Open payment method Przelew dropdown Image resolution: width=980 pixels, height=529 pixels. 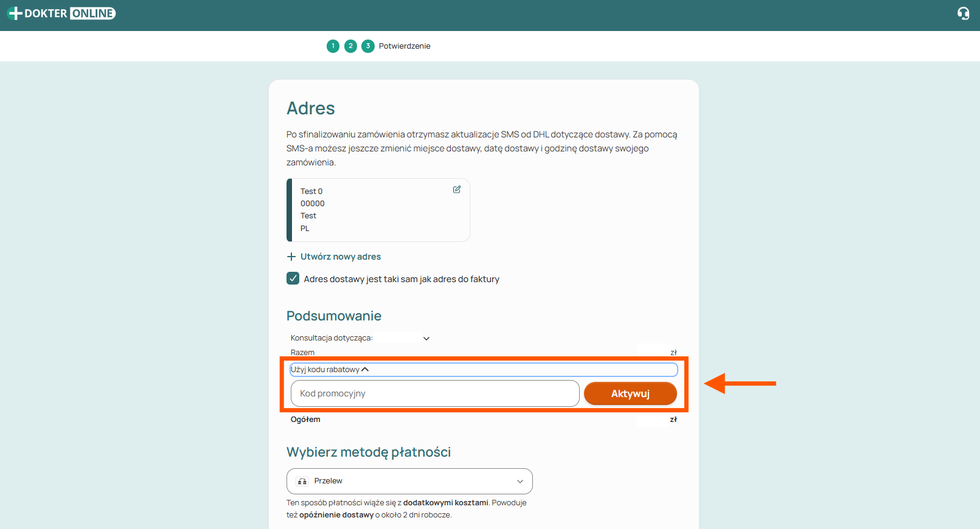[409, 481]
